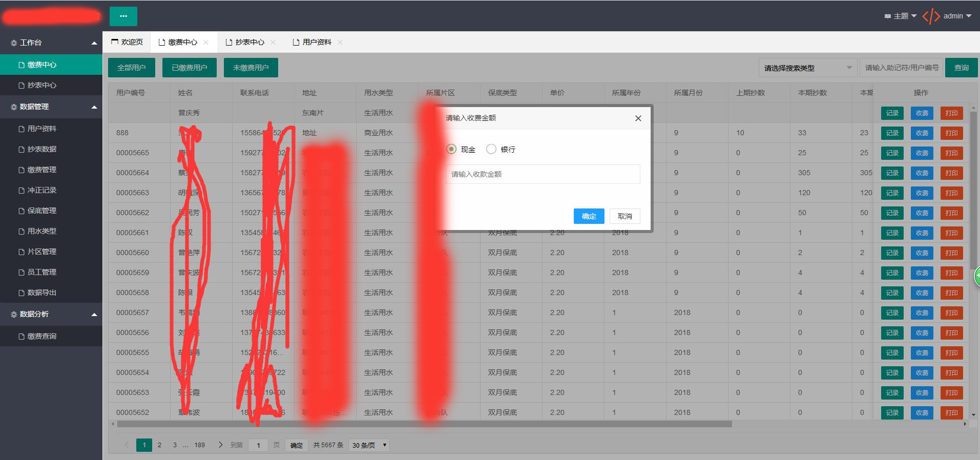Go to next page using pagination arrow
Viewport: 980px width, 460px height.
[x=220, y=445]
